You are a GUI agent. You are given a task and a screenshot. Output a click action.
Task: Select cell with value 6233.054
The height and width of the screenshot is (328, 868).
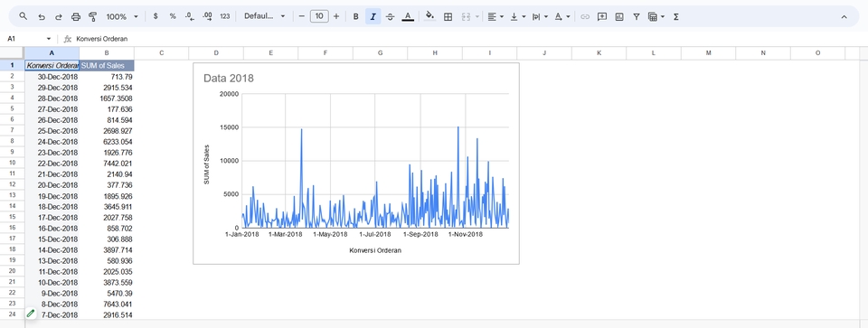click(x=107, y=142)
